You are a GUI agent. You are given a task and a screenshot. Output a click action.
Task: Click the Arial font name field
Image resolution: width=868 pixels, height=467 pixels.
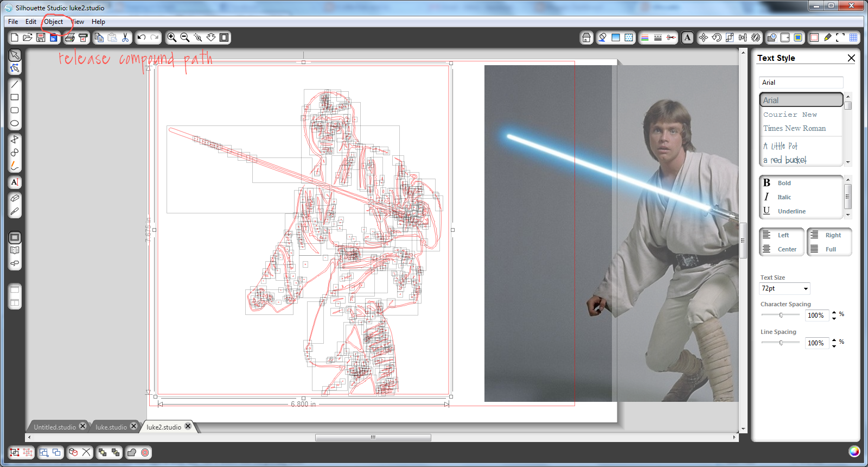(x=801, y=83)
